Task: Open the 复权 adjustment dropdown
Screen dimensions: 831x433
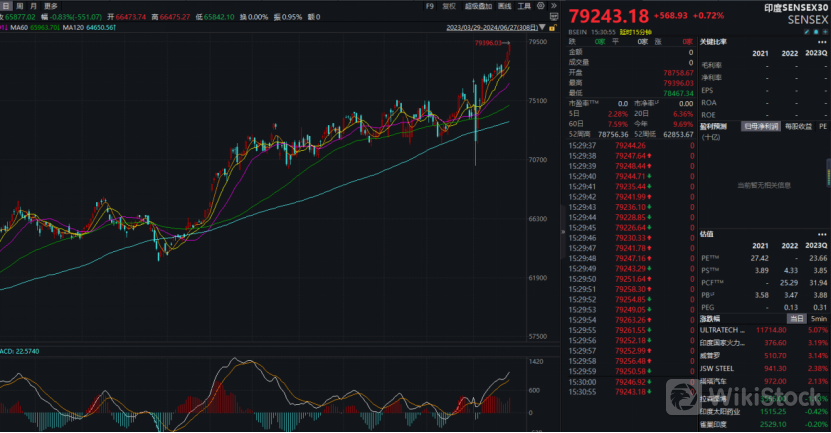Action: coord(450,6)
